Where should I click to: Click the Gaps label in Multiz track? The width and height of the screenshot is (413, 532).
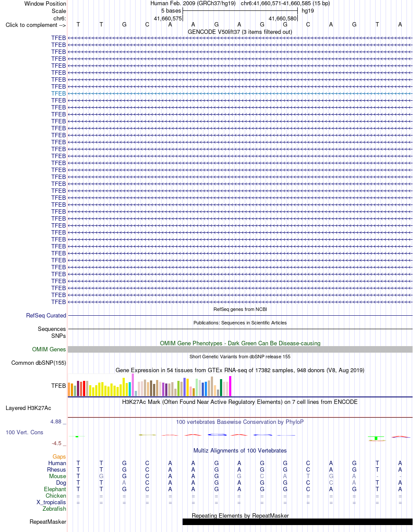click(x=59, y=457)
